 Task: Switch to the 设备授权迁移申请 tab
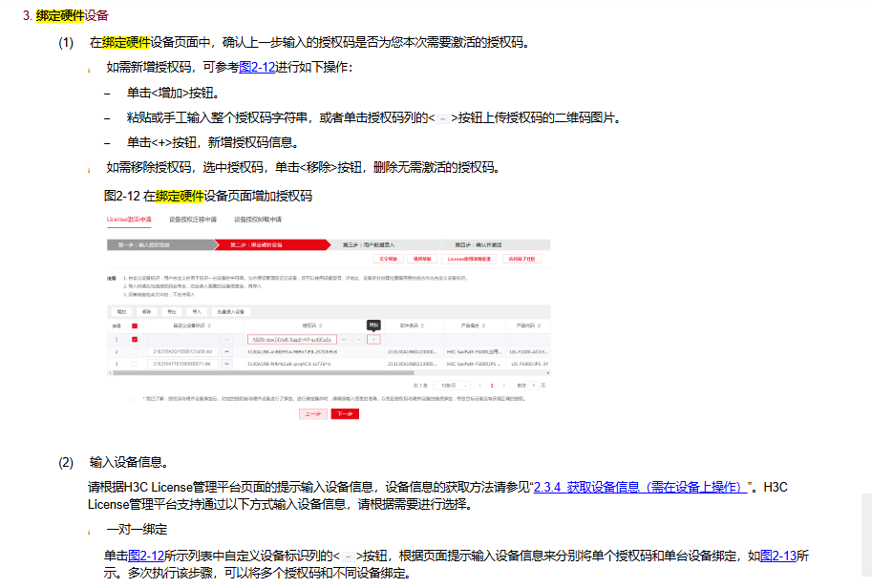pyautogui.click(x=193, y=219)
